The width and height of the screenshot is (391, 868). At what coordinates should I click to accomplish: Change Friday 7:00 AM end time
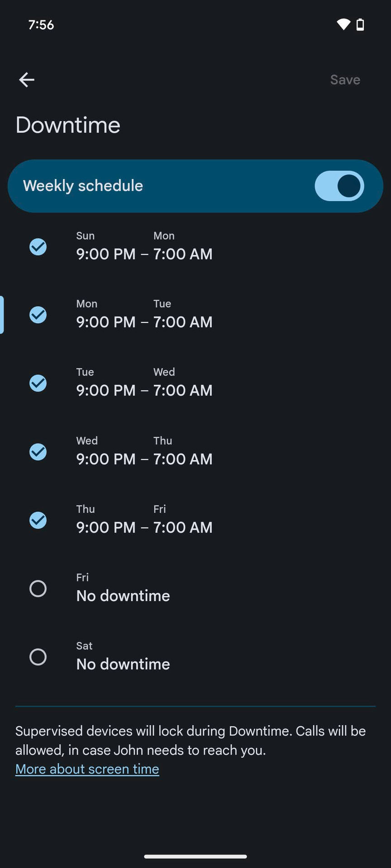(183, 528)
